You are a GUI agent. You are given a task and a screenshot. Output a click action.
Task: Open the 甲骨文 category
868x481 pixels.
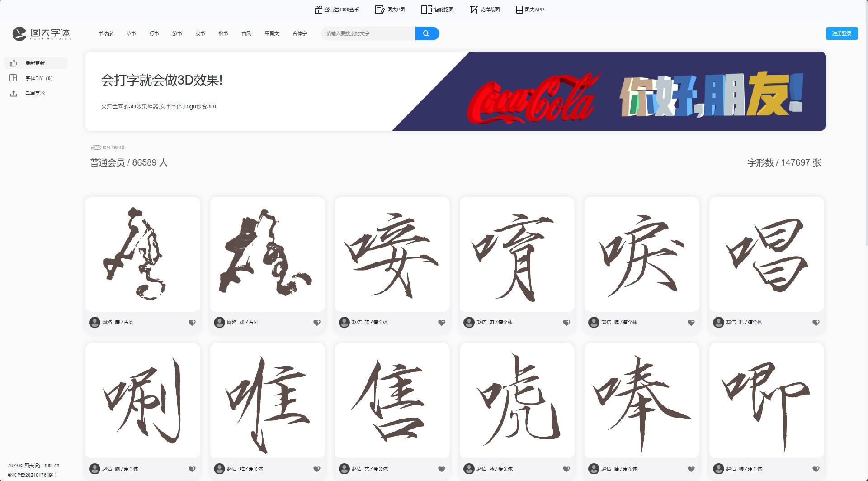272,33
